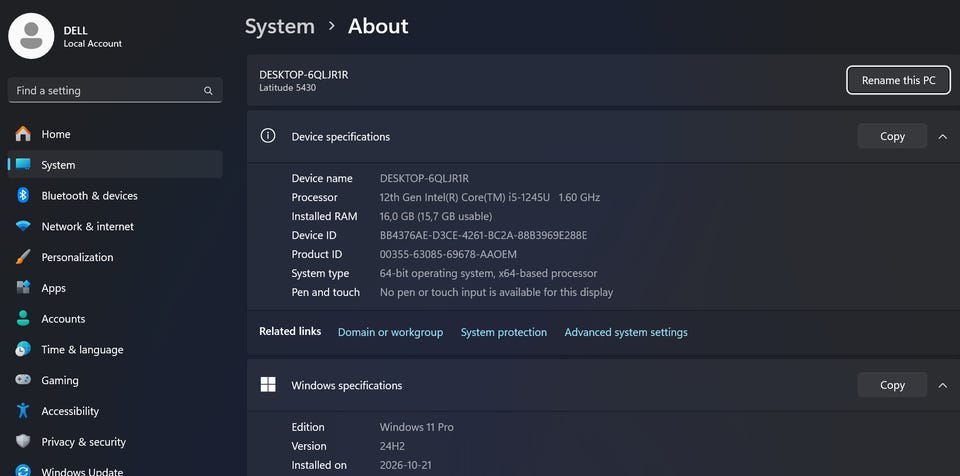Open Accessibility figure icon

pyautogui.click(x=23, y=410)
